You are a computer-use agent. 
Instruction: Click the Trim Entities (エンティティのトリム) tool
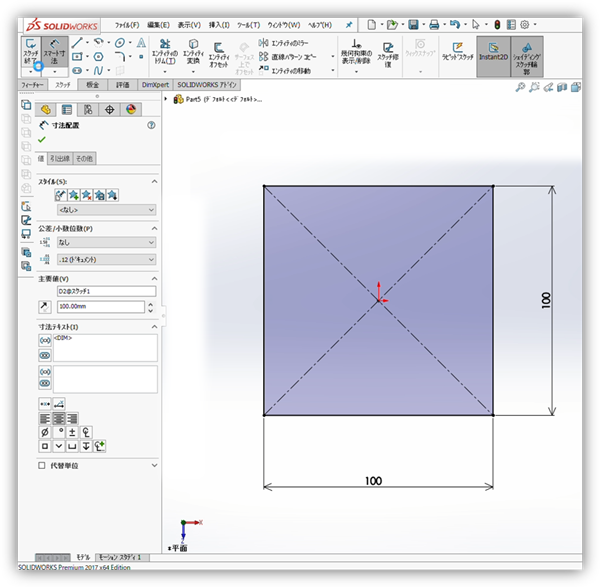click(165, 52)
